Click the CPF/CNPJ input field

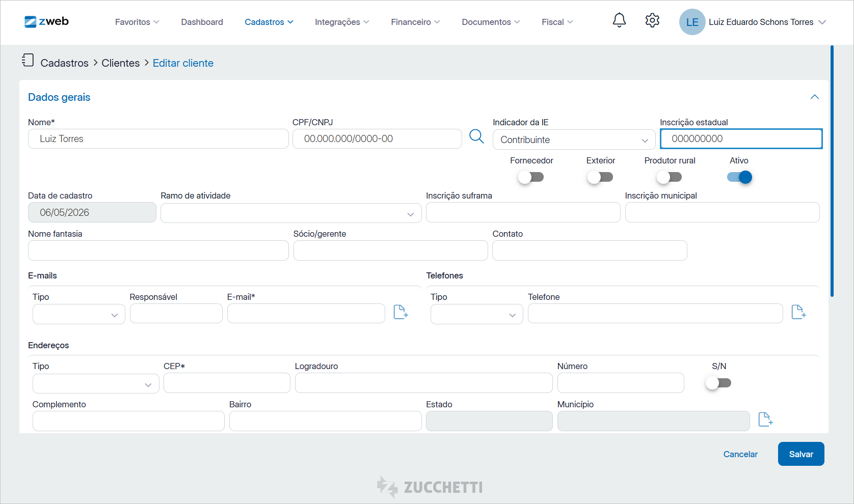click(x=377, y=138)
